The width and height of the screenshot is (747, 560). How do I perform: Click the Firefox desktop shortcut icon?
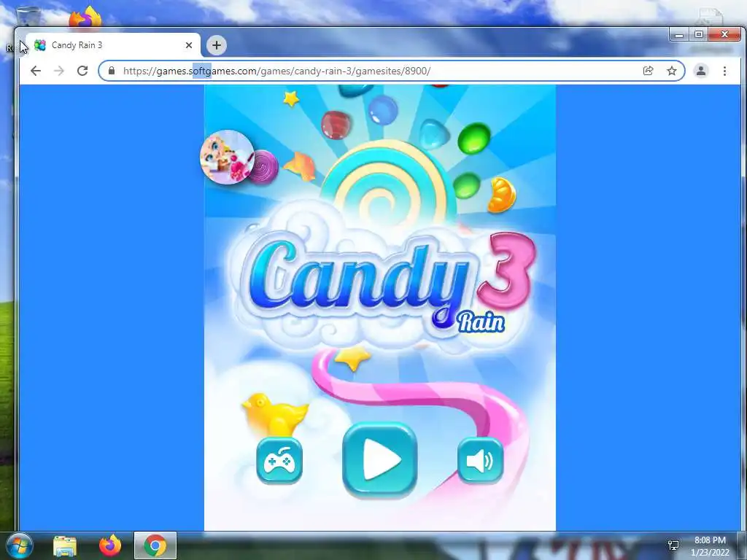coord(86,17)
